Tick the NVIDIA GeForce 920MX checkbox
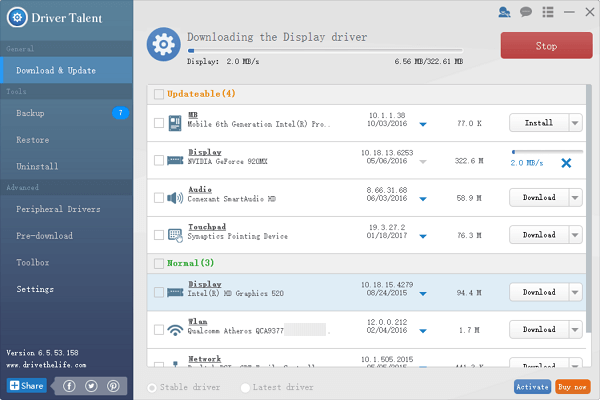This screenshot has height=400, width=600. (x=159, y=160)
